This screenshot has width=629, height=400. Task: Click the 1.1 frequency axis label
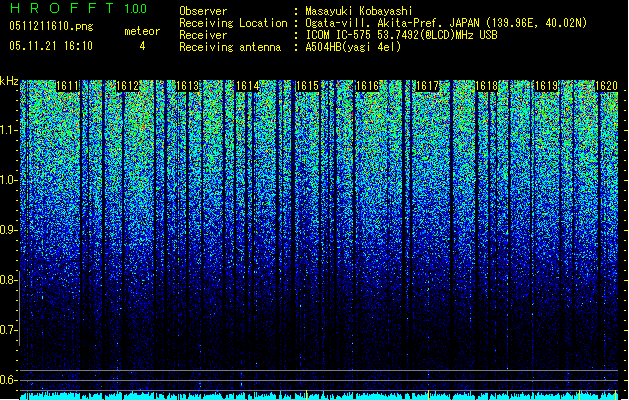point(9,130)
